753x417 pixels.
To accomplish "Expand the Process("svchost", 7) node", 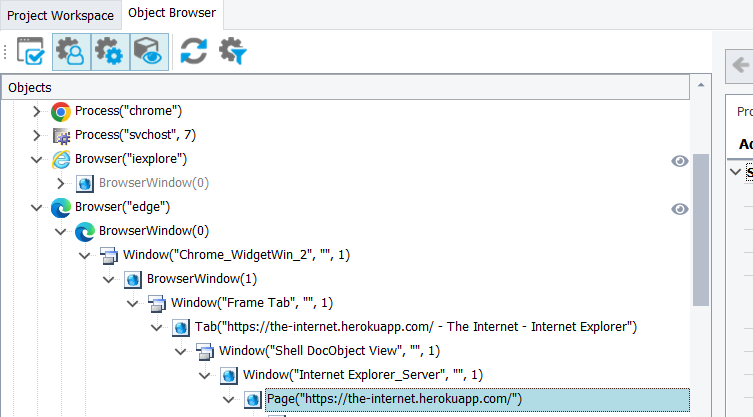I will pos(37,135).
